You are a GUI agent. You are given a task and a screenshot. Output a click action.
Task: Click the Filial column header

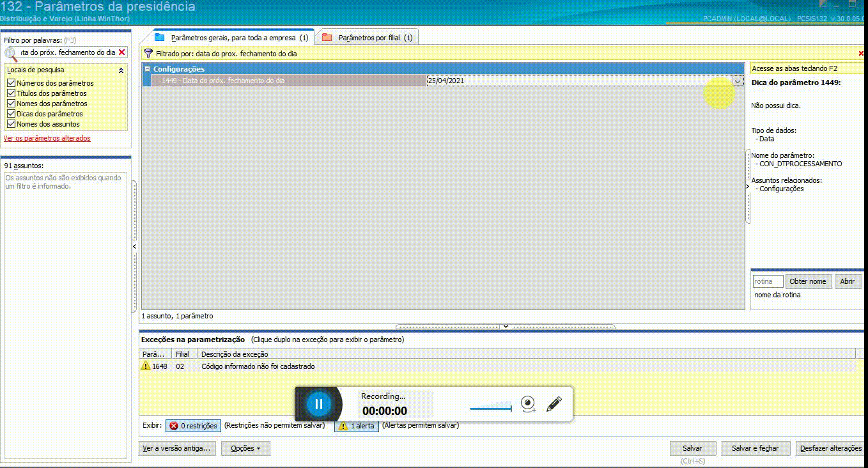(x=184, y=354)
